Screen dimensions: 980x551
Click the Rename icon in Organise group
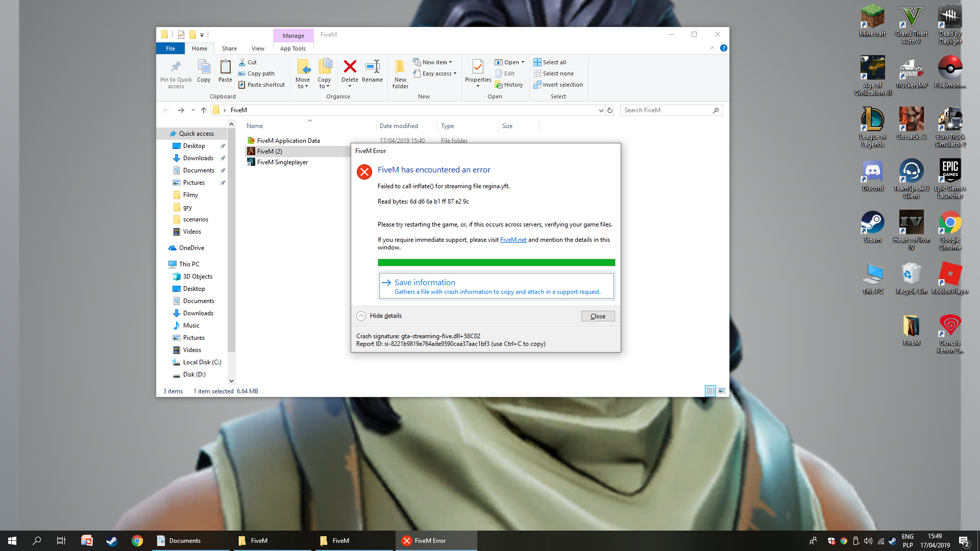(x=372, y=71)
